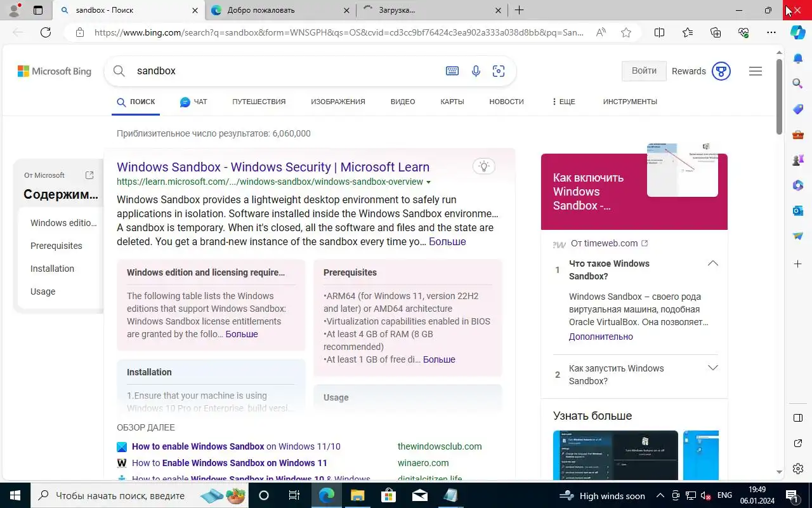This screenshot has height=508, width=812.
Task: Select Installation in contents sidebar
Action: pos(52,269)
